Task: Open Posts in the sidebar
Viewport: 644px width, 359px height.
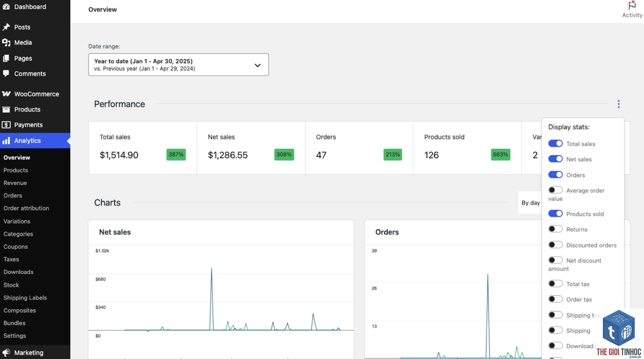Action: [22, 27]
